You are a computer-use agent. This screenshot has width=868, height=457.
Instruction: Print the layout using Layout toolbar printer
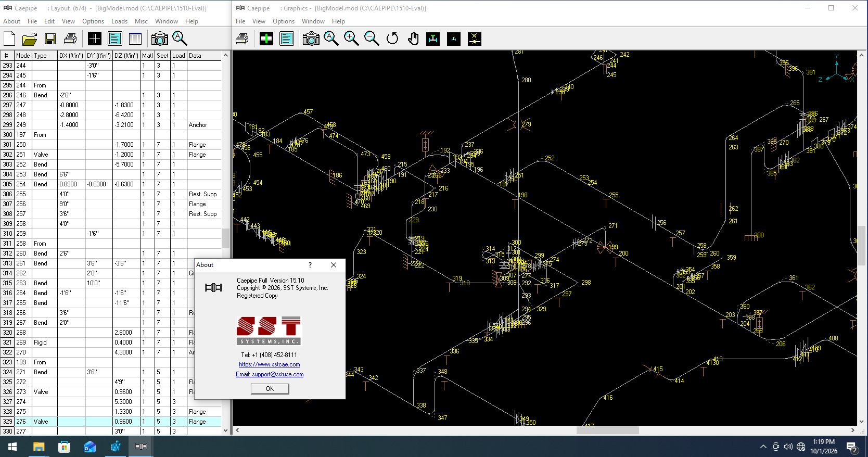click(70, 39)
